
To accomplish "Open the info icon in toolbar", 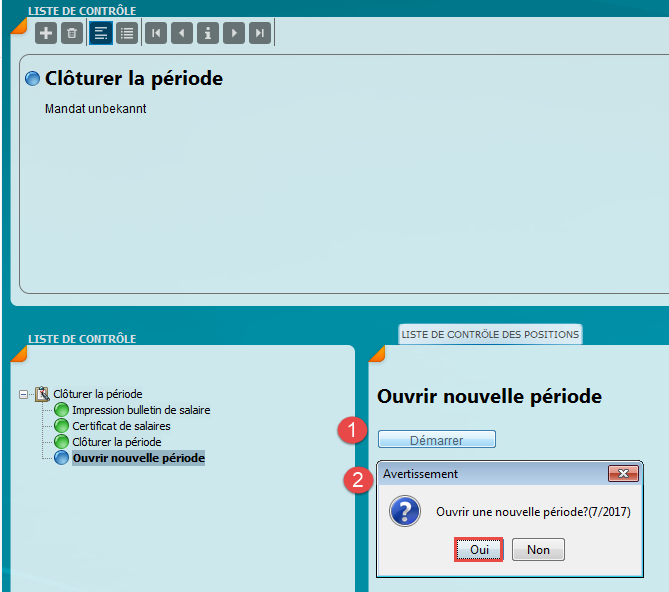I will (x=208, y=33).
